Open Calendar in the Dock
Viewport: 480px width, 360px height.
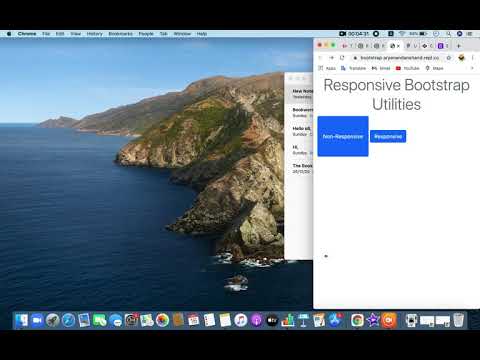pyautogui.click(x=194, y=320)
